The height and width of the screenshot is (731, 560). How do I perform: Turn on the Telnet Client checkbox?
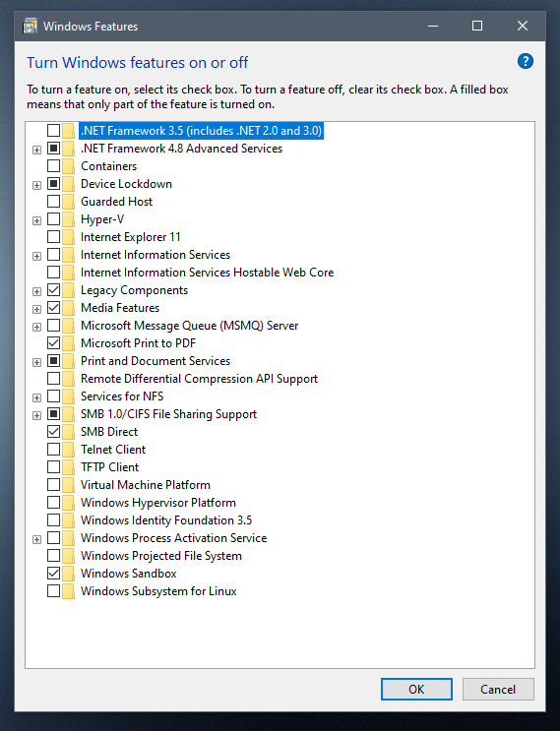coord(53,450)
